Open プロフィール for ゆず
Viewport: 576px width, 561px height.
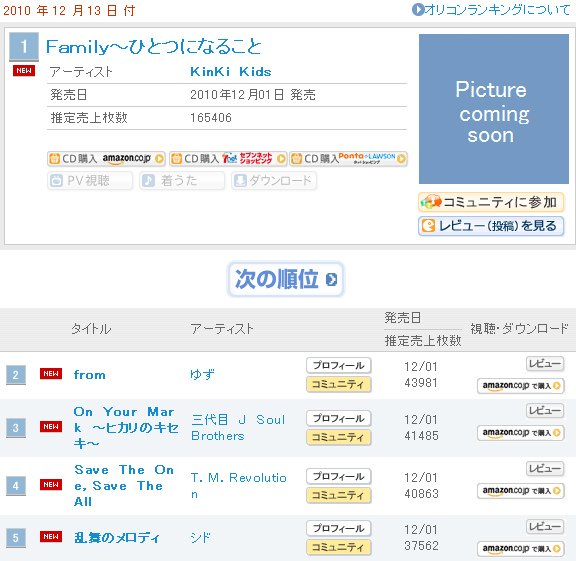338,365
